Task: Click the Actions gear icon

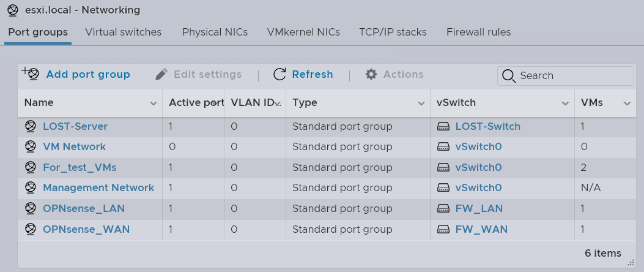Action: [x=371, y=75]
